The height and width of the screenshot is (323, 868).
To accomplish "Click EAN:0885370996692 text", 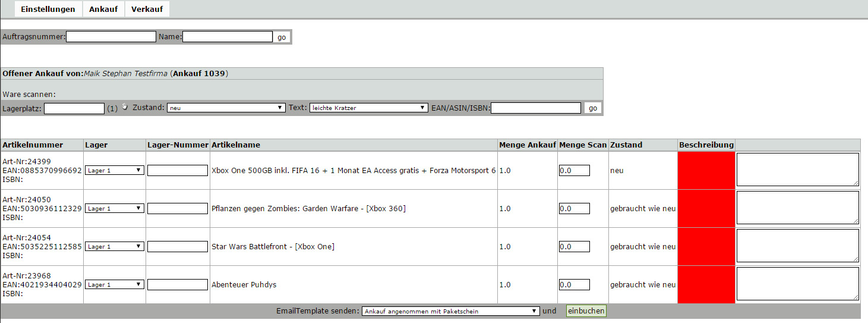I will (x=42, y=170).
